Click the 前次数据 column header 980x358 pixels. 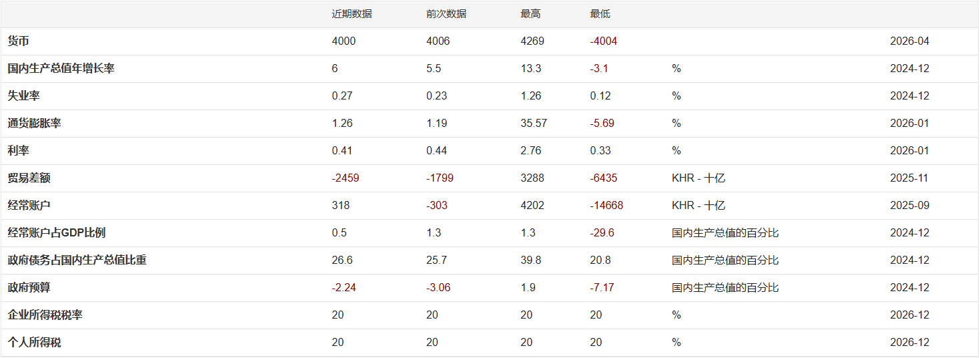tap(446, 14)
